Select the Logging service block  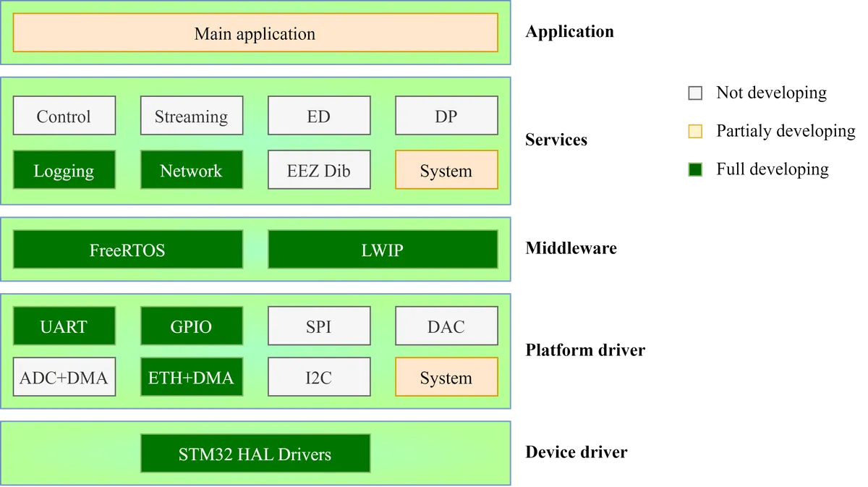pyautogui.click(x=64, y=170)
